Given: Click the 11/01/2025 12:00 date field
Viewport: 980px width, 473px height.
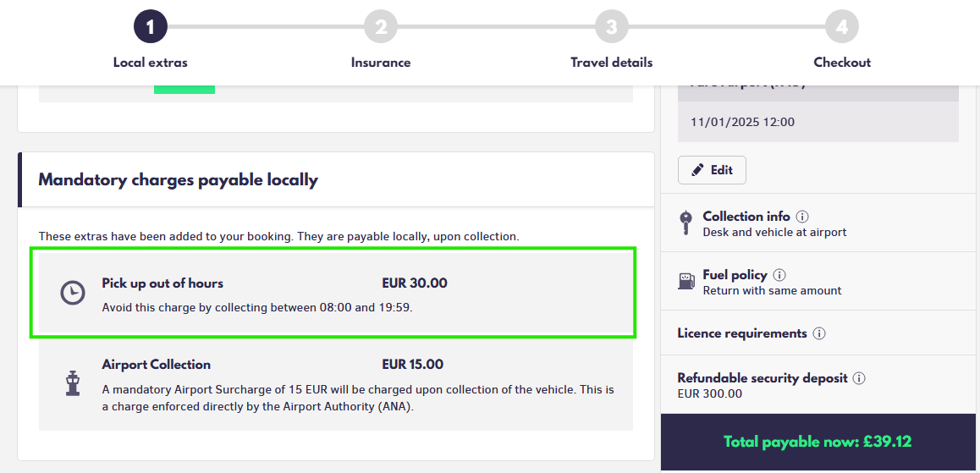Looking at the screenshot, I should (x=742, y=122).
